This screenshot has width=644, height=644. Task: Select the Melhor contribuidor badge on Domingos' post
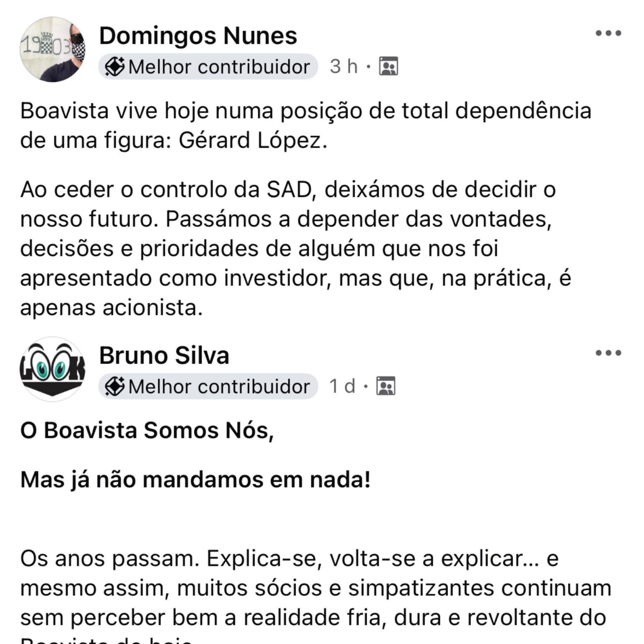(208, 66)
